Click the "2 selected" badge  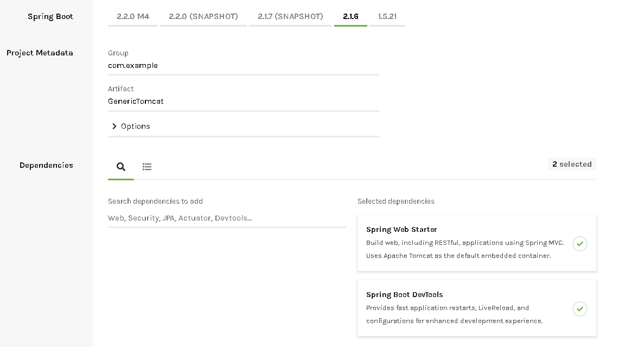click(x=572, y=164)
